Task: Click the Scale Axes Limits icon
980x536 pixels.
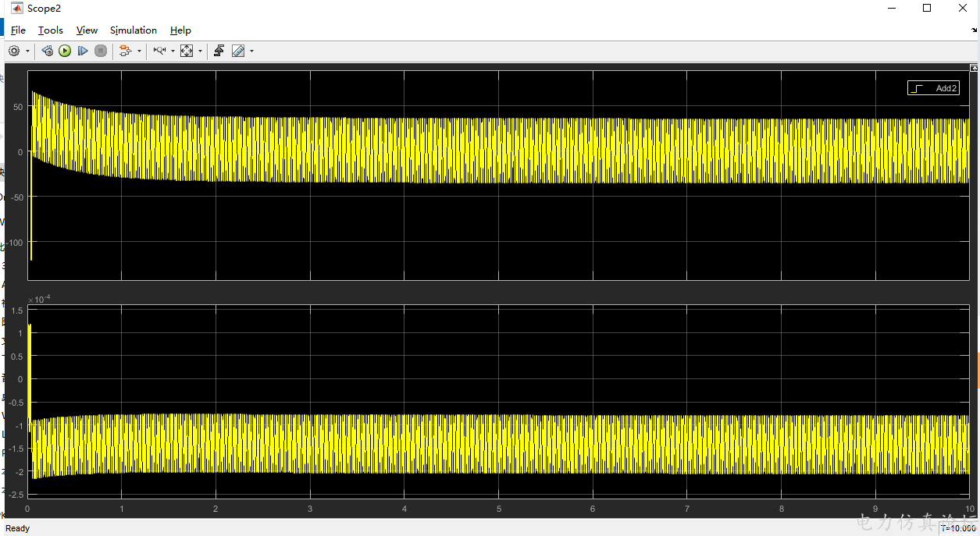Action: click(x=187, y=51)
